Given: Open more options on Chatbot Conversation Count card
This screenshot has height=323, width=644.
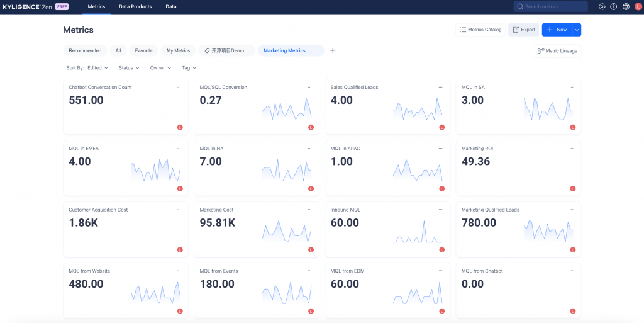Looking at the screenshot, I should tap(179, 87).
